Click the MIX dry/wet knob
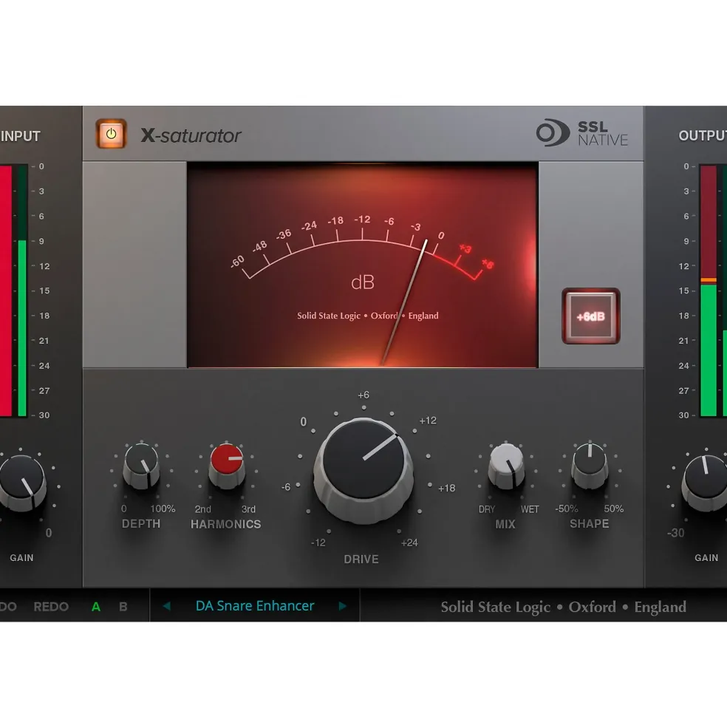The image size is (727, 728). click(506, 466)
